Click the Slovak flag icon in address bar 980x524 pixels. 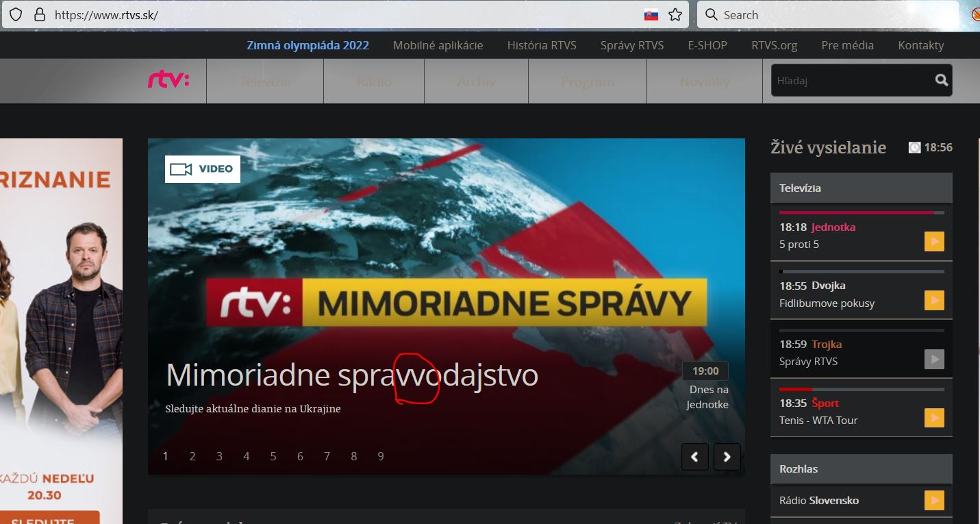651,15
